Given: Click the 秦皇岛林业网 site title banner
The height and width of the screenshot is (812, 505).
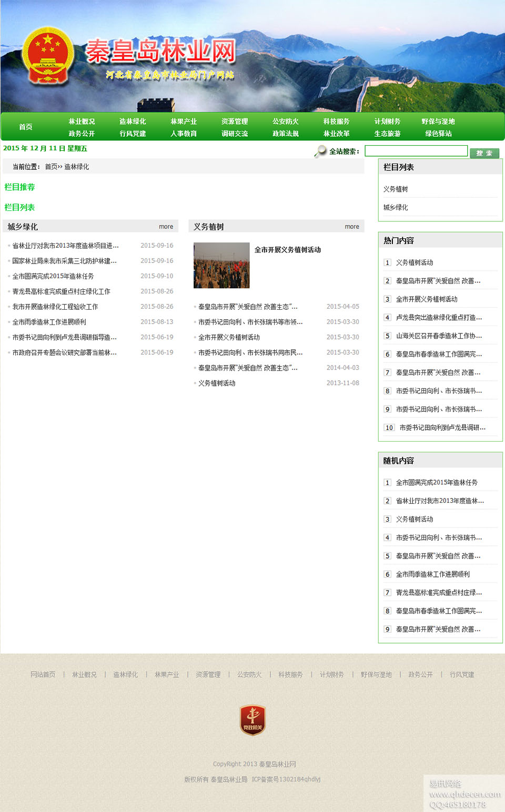Looking at the screenshot, I should point(160,51).
